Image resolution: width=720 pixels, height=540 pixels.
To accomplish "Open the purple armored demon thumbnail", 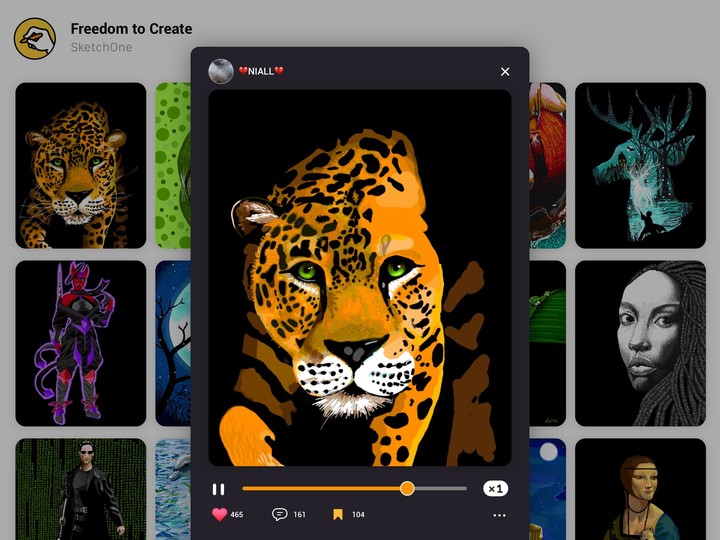I will pyautogui.click(x=81, y=343).
